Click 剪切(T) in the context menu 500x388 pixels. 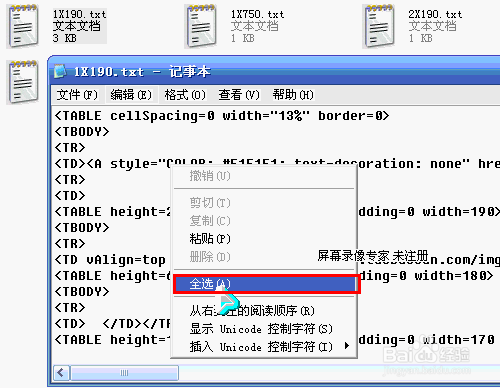(264, 203)
